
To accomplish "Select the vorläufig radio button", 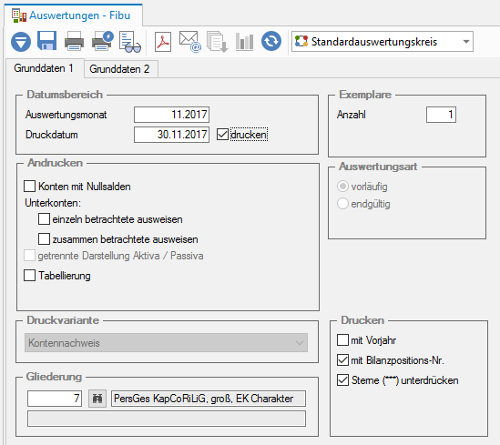I will [x=343, y=186].
